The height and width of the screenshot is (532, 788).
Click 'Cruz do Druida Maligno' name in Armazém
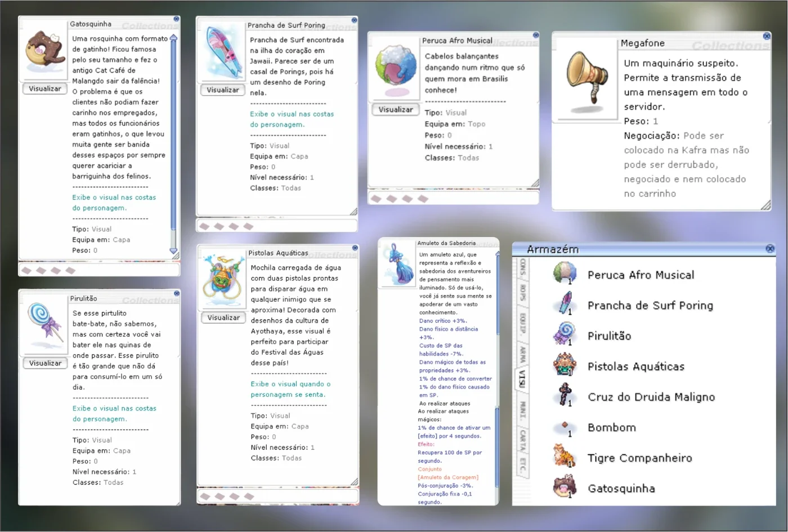(x=651, y=397)
